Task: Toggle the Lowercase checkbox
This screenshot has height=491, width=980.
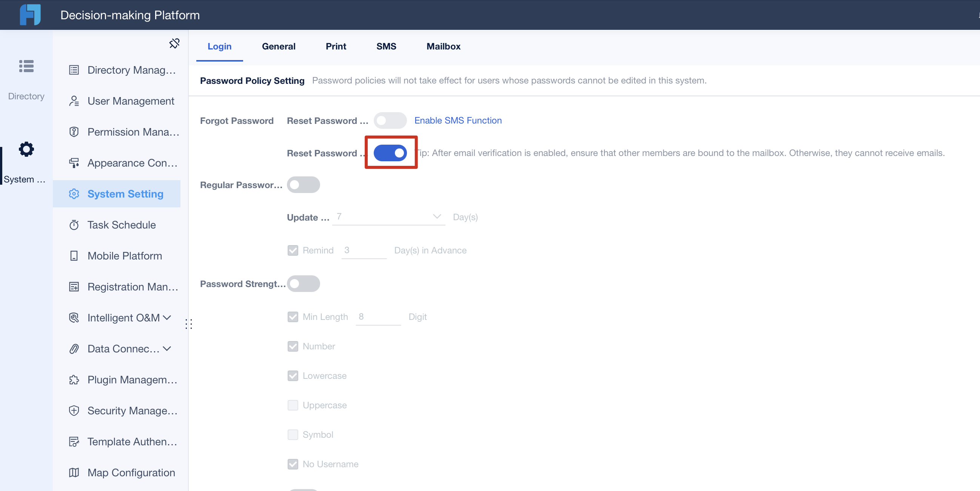Action: point(293,376)
